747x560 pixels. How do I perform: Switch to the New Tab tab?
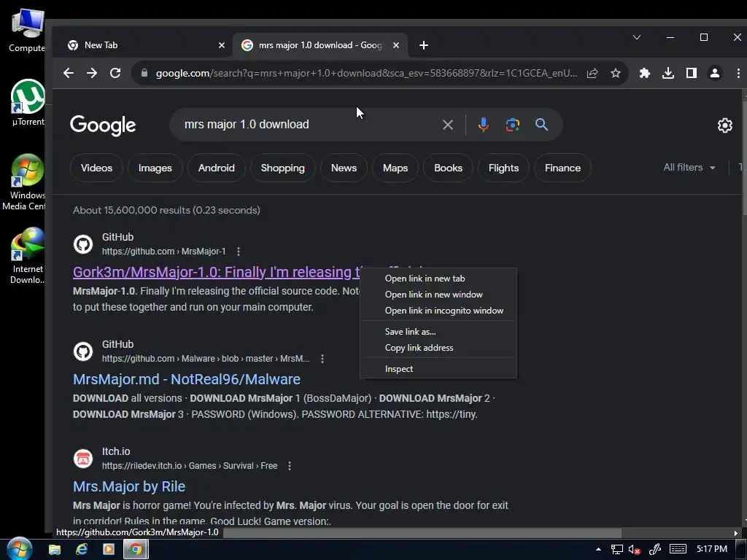click(x=142, y=45)
